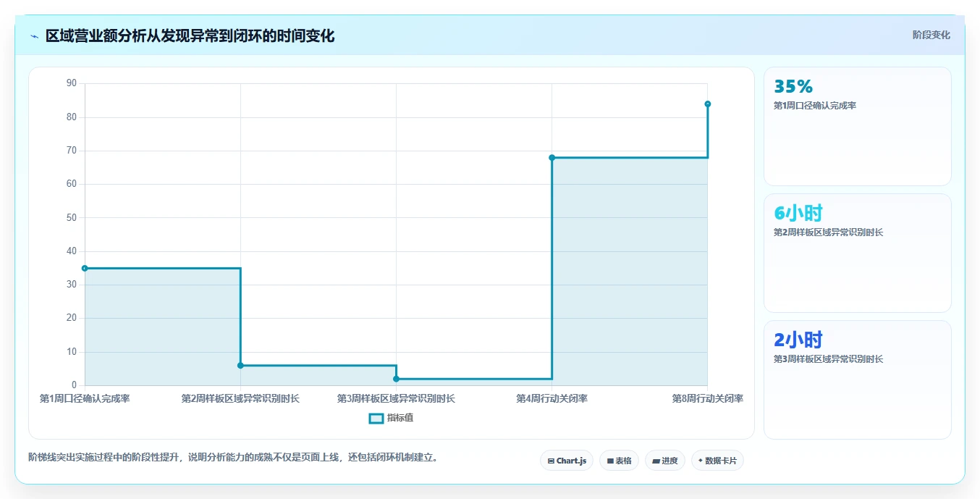980x499 pixels.
Task: Click card caption 第1周口径确认完成率 under 35%
Action: point(815,106)
